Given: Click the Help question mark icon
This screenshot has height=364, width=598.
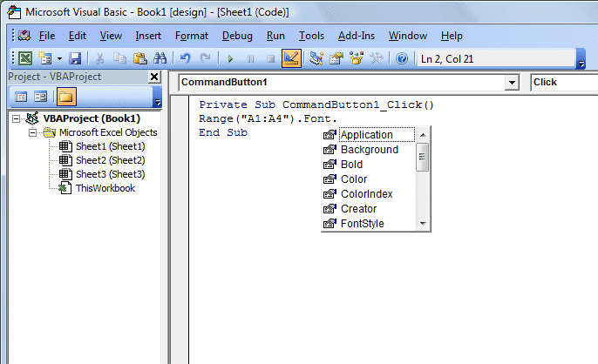Looking at the screenshot, I should coord(402,58).
